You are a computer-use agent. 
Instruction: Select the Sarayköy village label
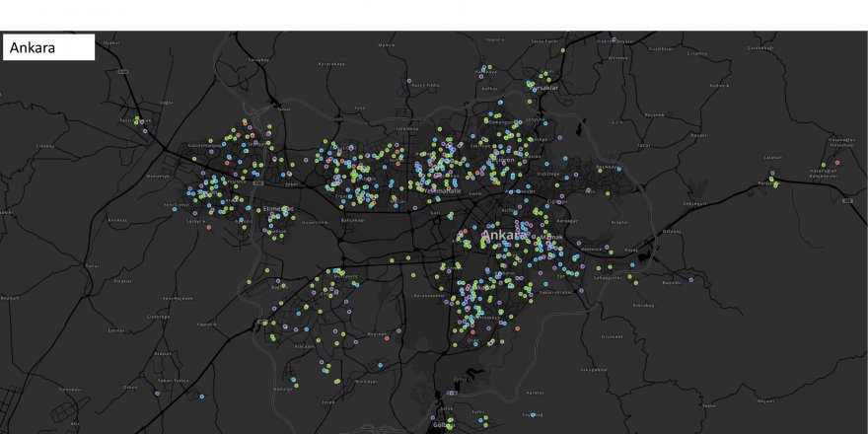[258, 59]
